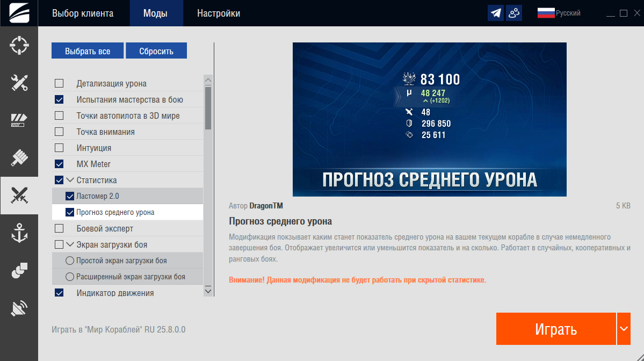This screenshot has height=361, width=644.
Task: Select Расширенный экран загрузки боя radio
Action: pos(70,277)
